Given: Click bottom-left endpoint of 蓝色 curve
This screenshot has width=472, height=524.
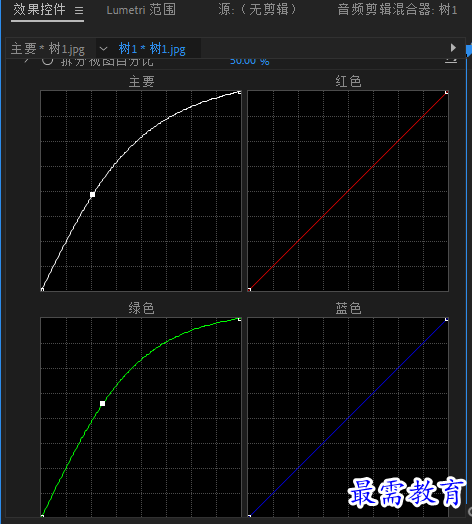Looking at the screenshot, I should [x=249, y=516].
